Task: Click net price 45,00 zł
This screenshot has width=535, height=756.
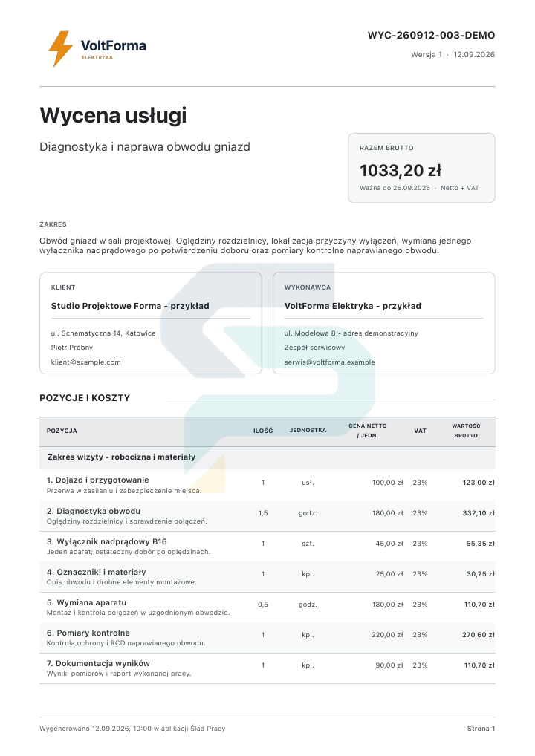Action: (x=389, y=544)
